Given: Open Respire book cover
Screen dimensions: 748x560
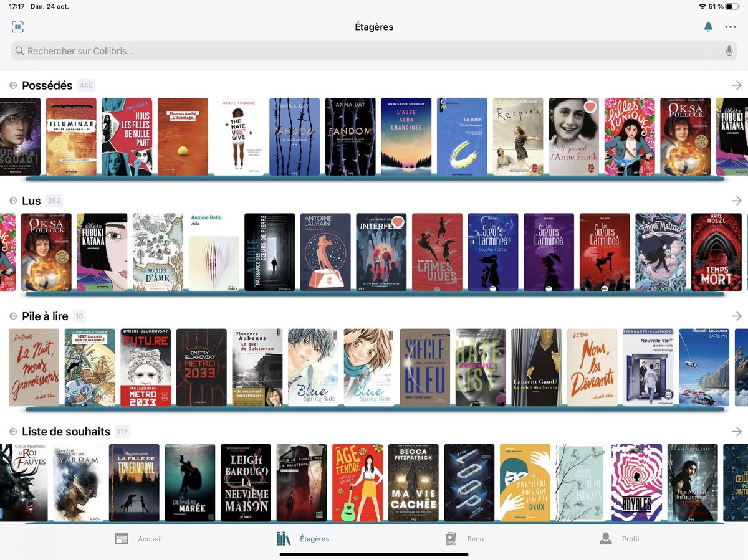Looking at the screenshot, I should tap(518, 136).
